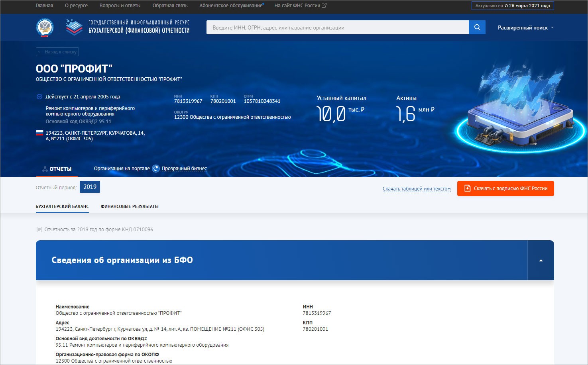Open 'Прозрачный бизнес' link

[184, 169]
